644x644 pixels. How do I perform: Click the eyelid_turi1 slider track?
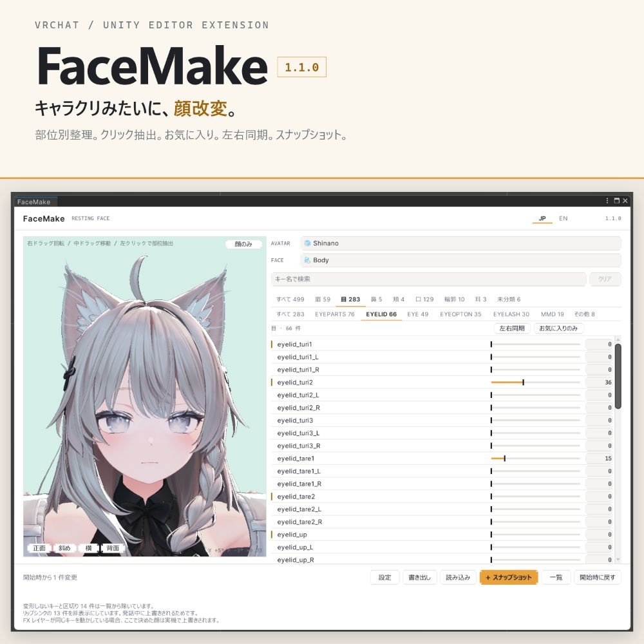point(536,344)
